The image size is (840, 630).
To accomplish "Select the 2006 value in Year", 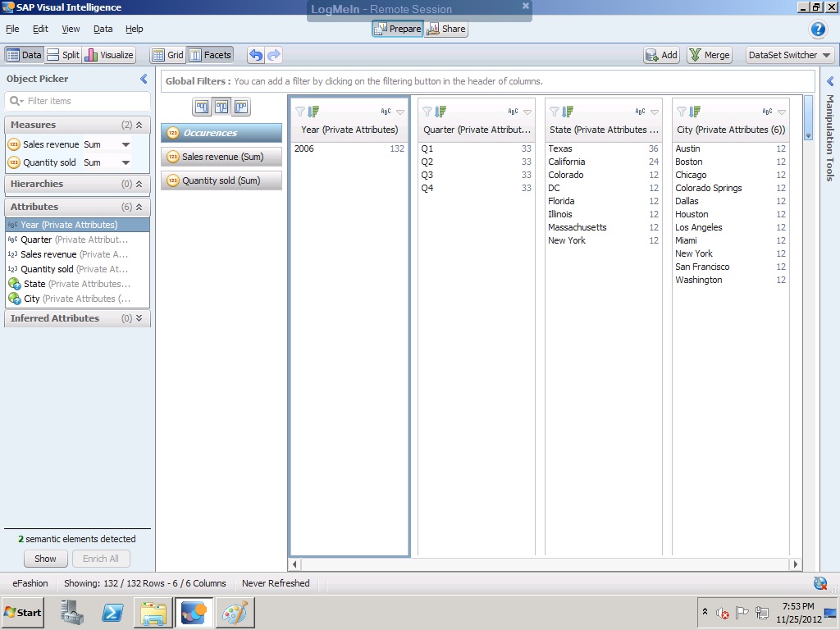I will (x=349, y=148).
